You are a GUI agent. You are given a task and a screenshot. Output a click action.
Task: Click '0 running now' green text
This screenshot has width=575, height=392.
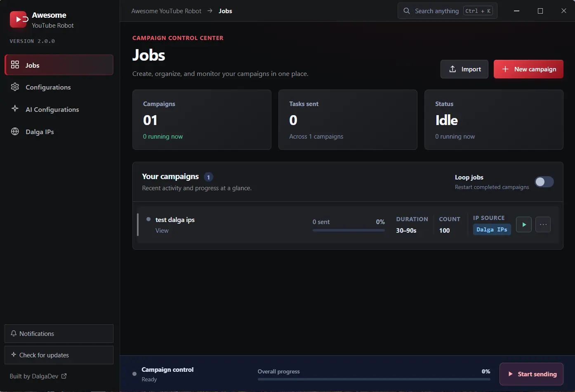coord(163,137)
